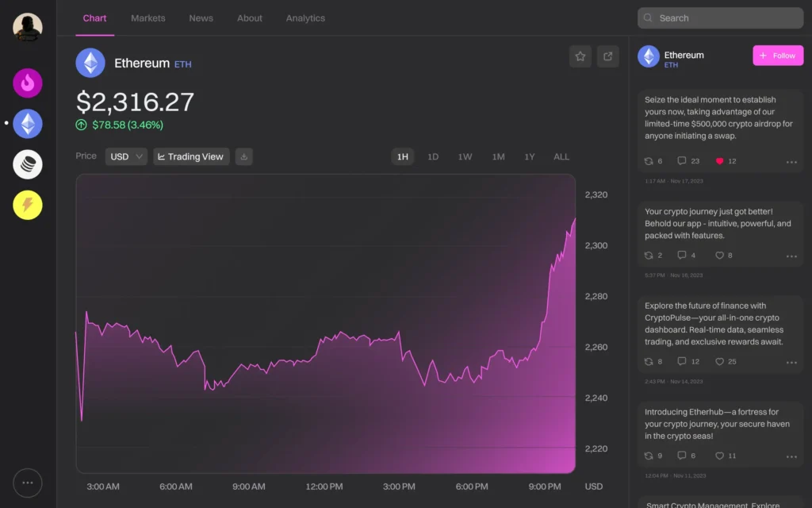Switch chart to the 1W range
Viewport: 812px width, 508px height.
click(x=465, y=156)
